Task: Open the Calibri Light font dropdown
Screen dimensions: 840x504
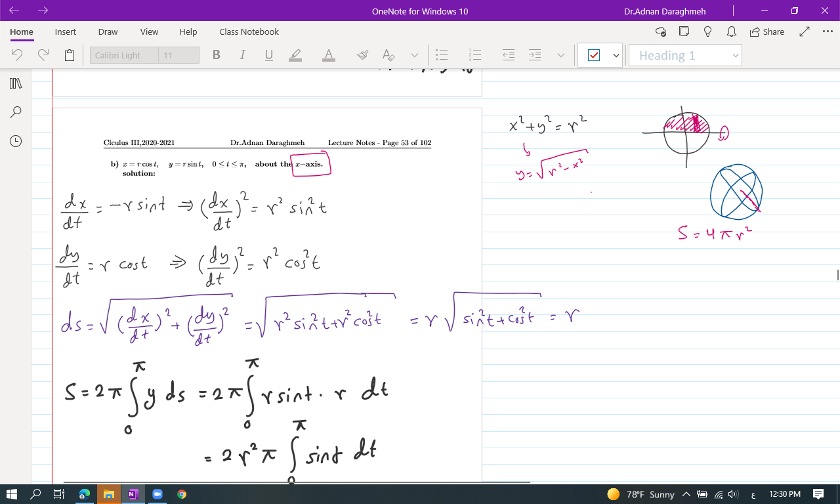Action: click(x=124, y=55)
